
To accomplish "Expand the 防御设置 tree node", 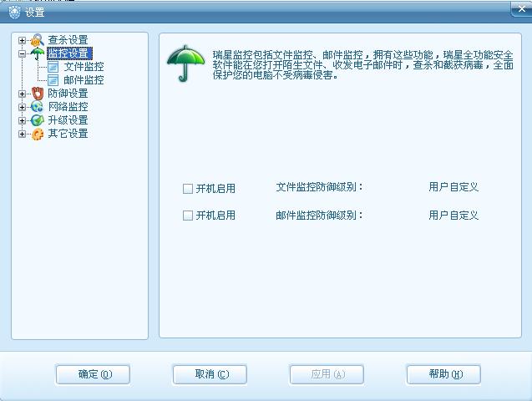I will tap(22, 94).
